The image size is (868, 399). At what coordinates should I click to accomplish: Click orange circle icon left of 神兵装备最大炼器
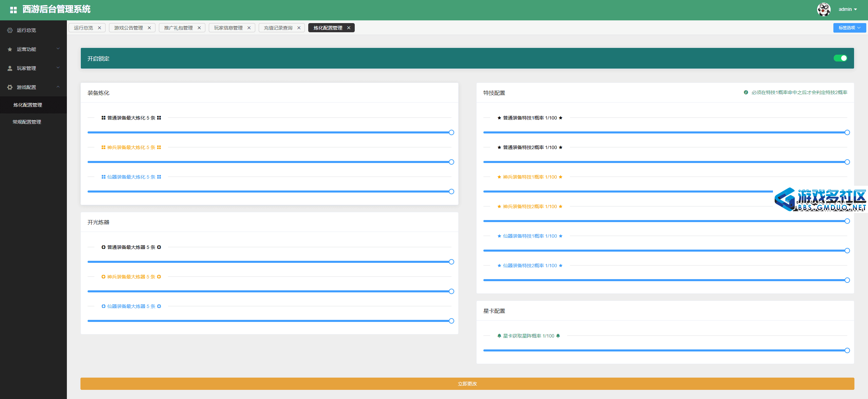(x=104, y=277)
